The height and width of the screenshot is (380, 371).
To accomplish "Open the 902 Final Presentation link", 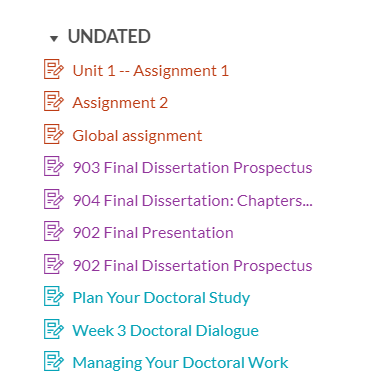I will 153,233.
